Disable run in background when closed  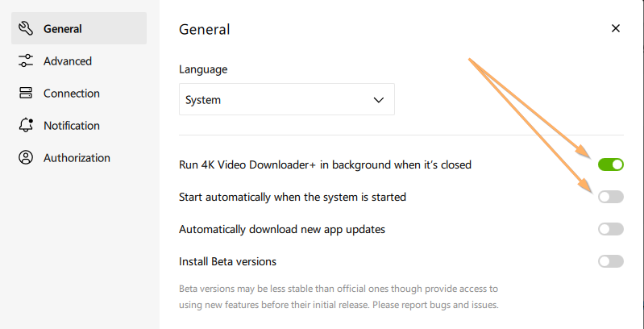611,164
